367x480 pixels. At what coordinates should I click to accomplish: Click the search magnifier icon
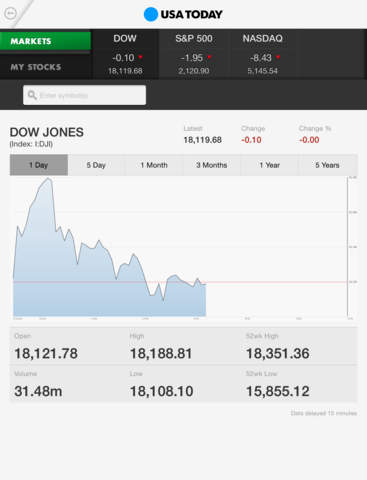click(x=32, y=95)
